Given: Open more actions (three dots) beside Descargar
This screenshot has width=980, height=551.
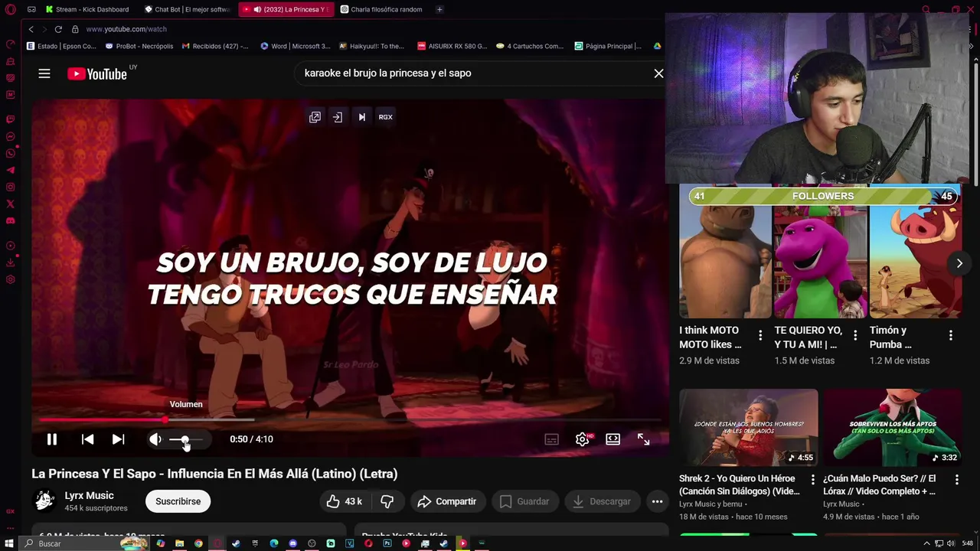Looking at the screenshot, I should [657, 501].
